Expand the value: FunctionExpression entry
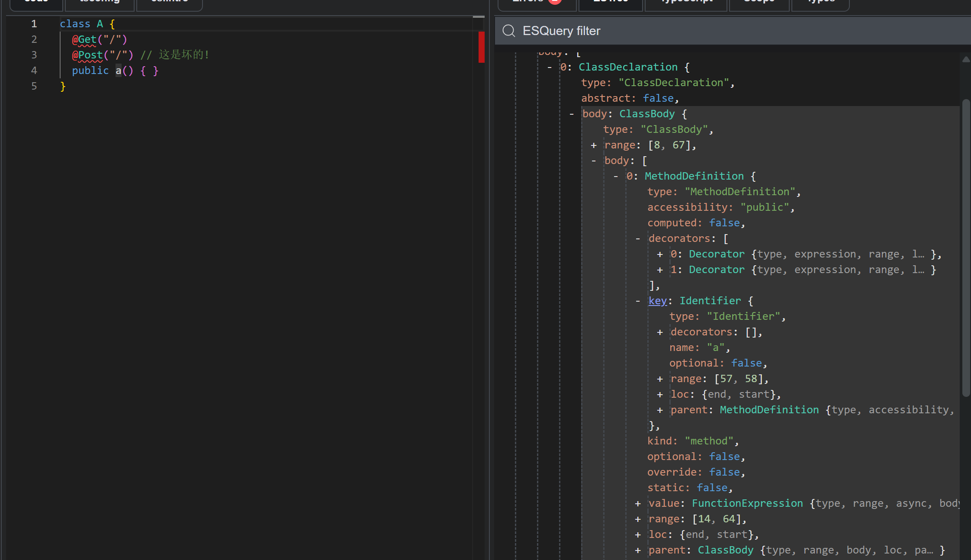971x560 pixels. [638, 503]
